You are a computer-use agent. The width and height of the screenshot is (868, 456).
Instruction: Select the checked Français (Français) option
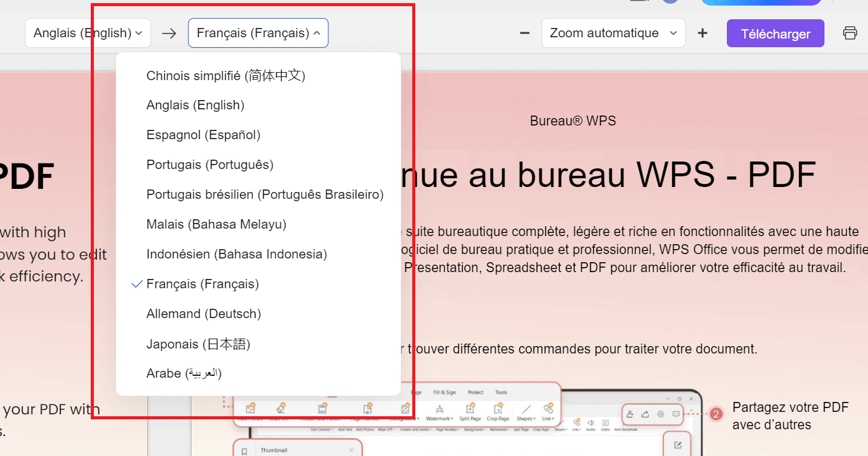tap(258, 285)
